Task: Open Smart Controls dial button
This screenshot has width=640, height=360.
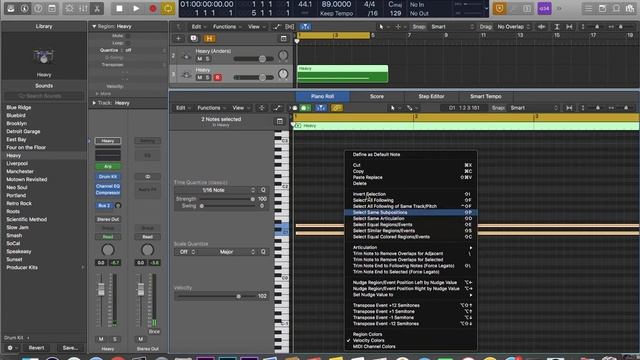Action: [69, 8]
